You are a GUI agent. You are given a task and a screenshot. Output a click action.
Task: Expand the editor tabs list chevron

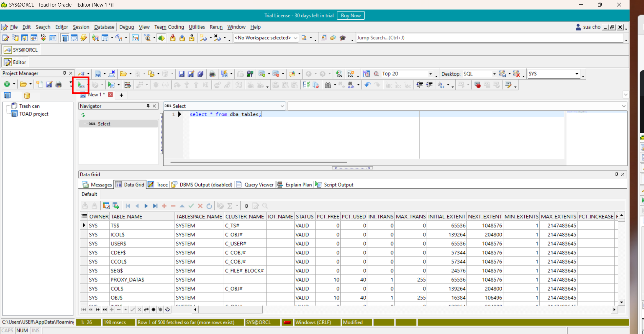coord(626,95)
